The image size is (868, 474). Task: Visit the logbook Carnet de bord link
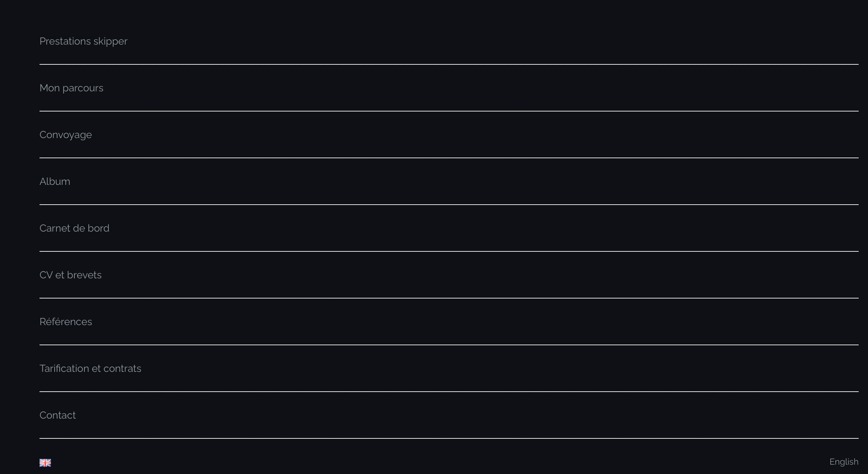(x=74, y=228)
